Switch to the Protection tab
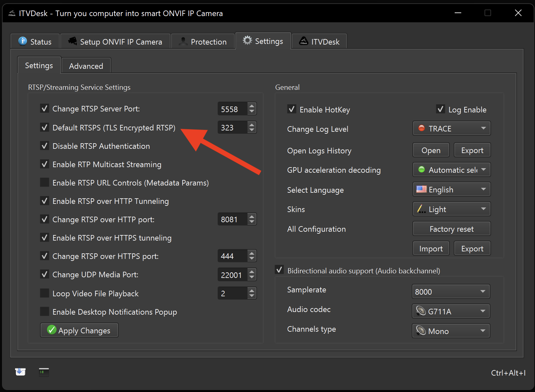 coord(203,42)
